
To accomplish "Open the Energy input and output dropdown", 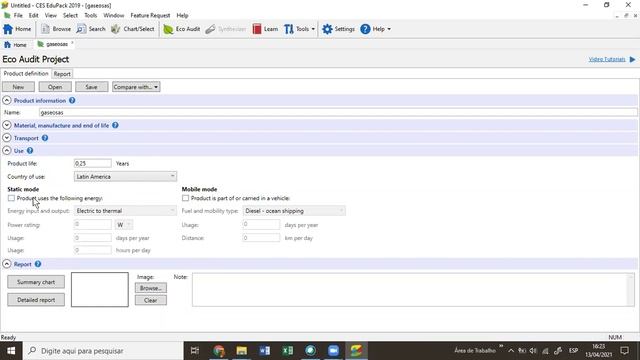I will coord(125,211).
